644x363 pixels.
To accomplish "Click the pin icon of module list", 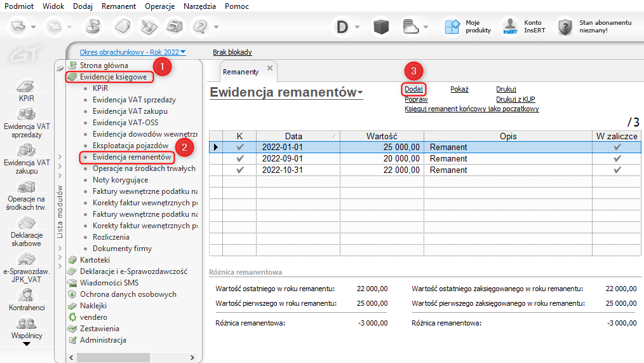I will tap(60, 68).
